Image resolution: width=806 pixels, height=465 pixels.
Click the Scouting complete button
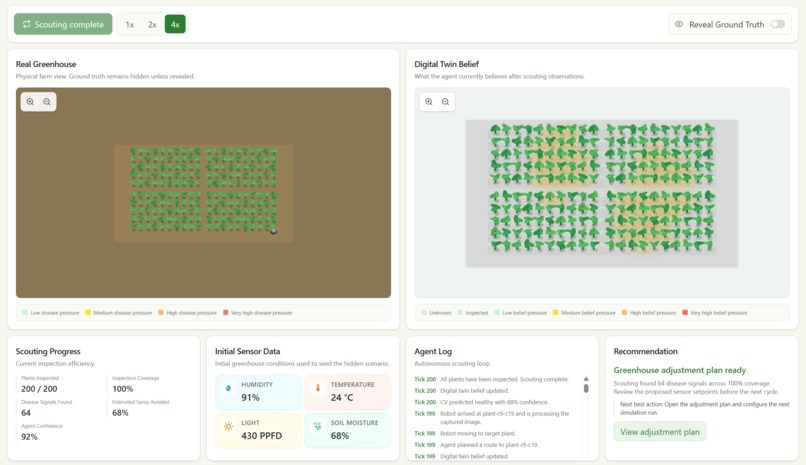point(63,24)
